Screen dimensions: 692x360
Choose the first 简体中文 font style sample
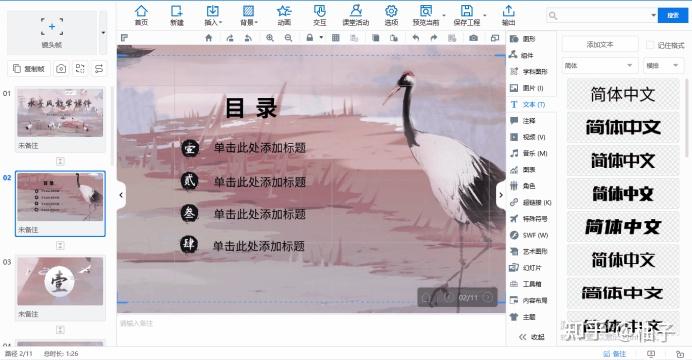point(623,94)
